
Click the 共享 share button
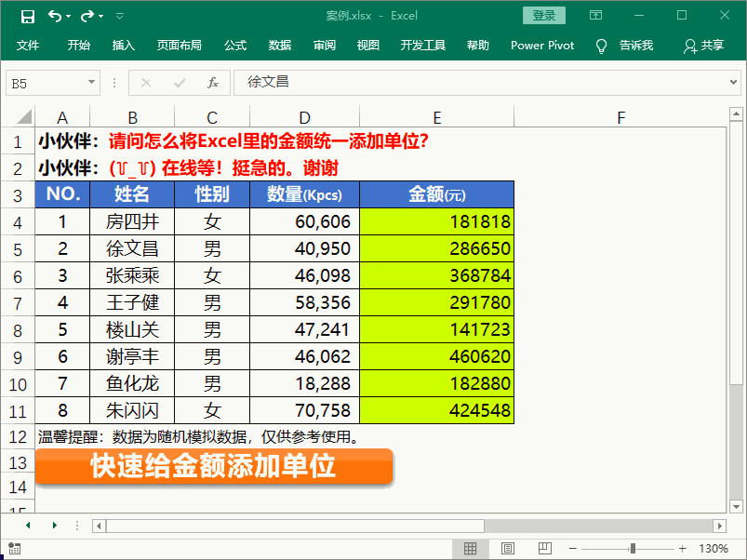(704, 46)
